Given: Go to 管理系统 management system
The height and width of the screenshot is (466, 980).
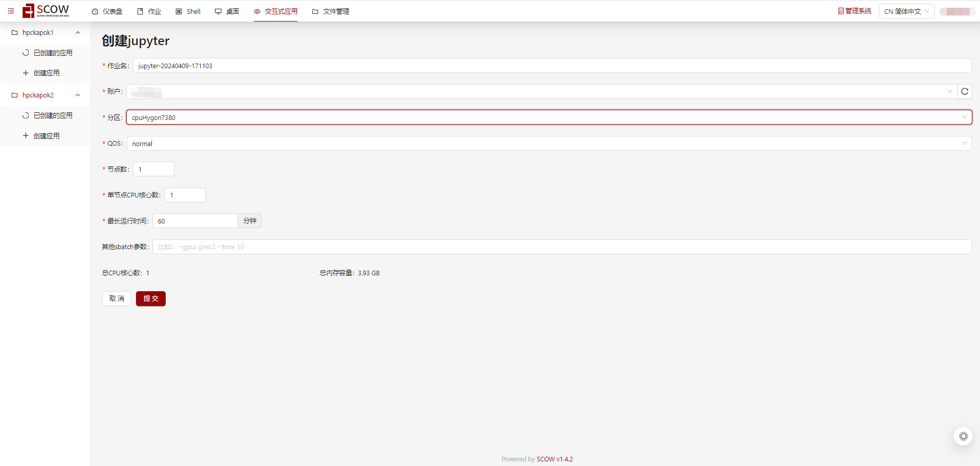Looking at the screenshot, I should (854, 11).
